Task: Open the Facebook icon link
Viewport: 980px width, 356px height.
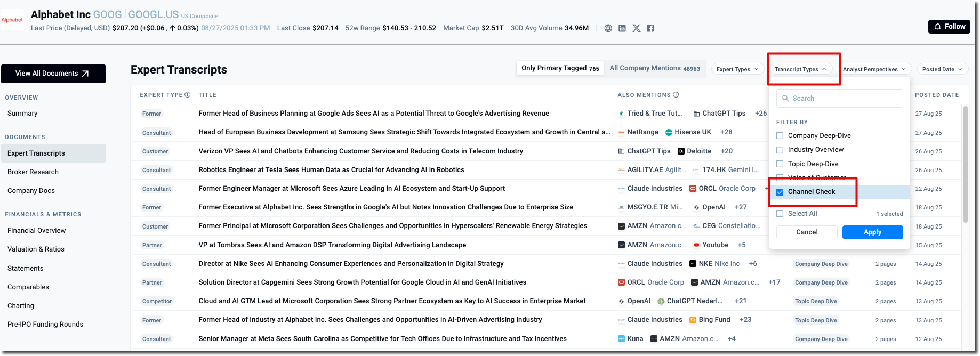Action: (x=650, y=28)
